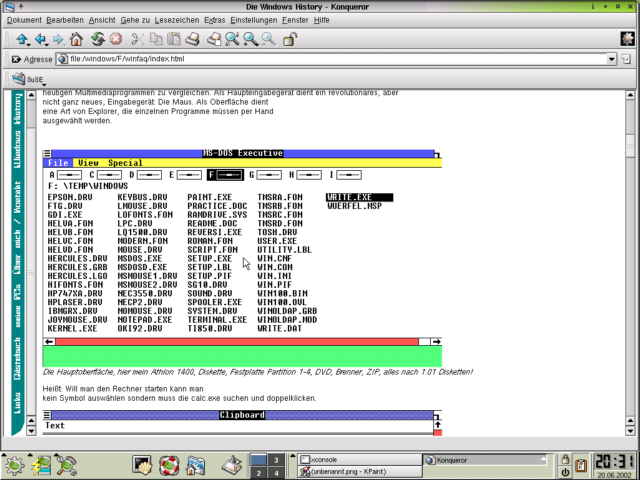
Task: Click the Go button beside address bar
Action: pyautogui.click(x=626, y=59)
